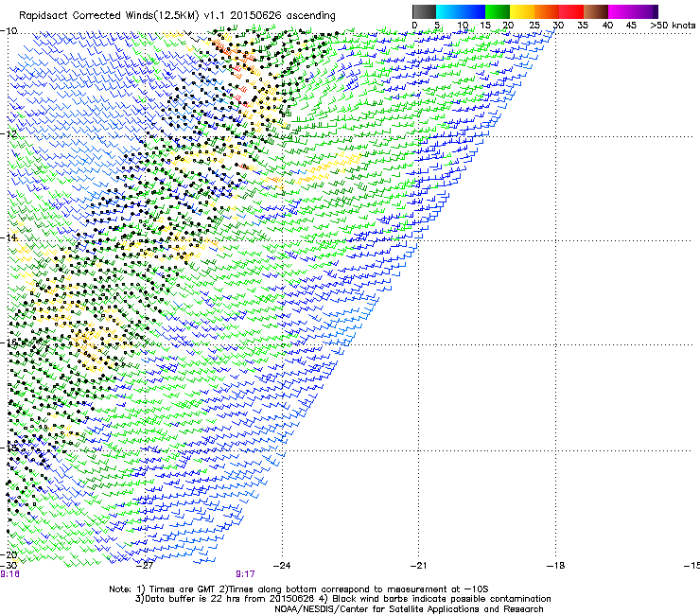The width and height of the screenshot is (700, 615).
Task: Click the note line starting "Note: 1) Times are GMT"
Action: point(299,589)
